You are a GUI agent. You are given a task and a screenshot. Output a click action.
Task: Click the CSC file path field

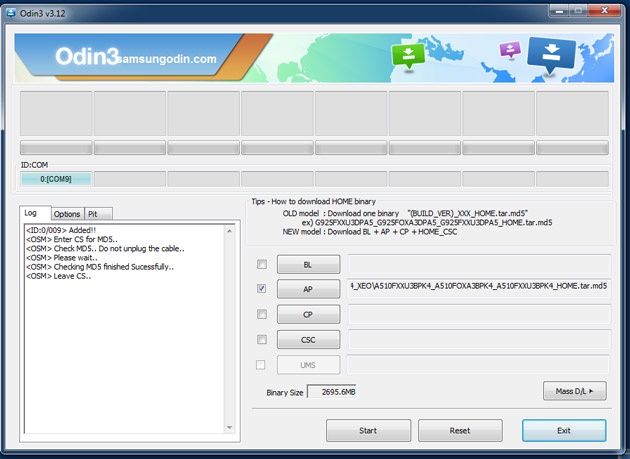pyautogui.click(x=479, y=340)
